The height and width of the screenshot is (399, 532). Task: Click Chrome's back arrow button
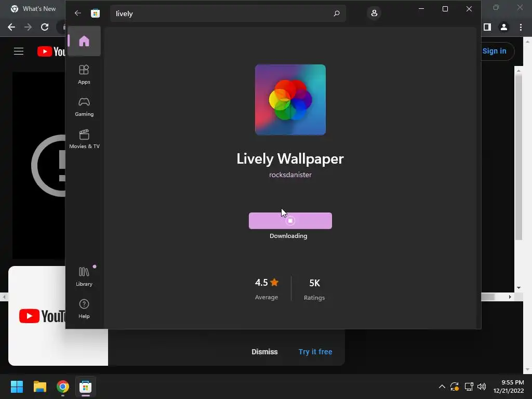(11, 27)
